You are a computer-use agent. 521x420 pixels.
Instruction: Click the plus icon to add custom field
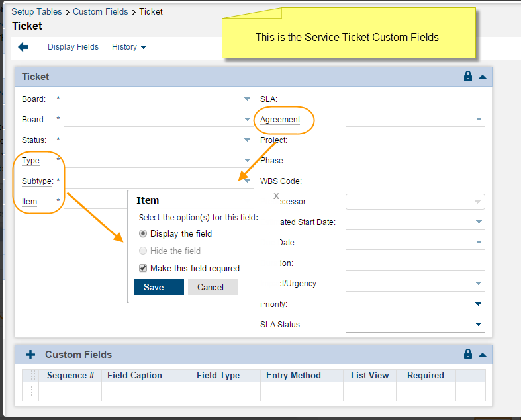(x=30, y=355)
